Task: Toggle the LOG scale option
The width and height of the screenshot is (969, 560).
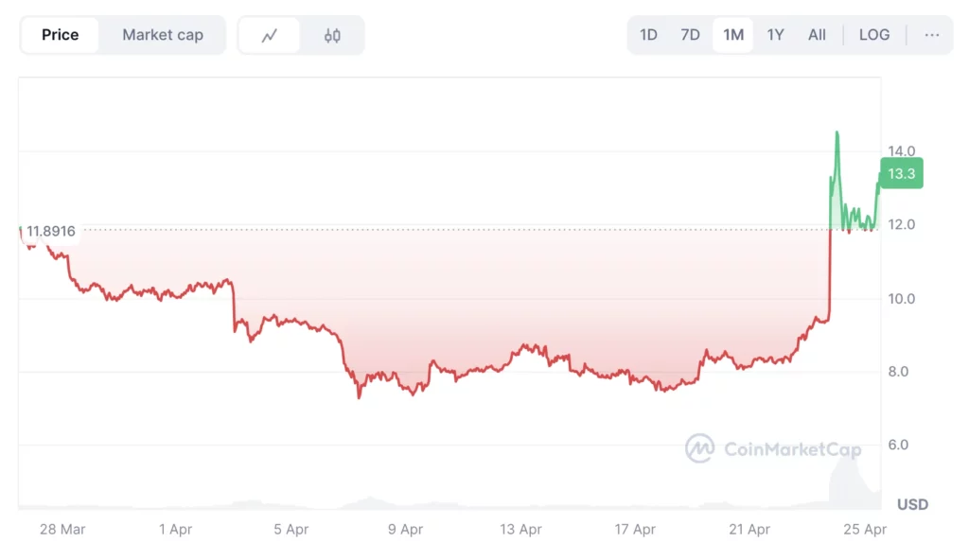Action: tap(873, 35)
